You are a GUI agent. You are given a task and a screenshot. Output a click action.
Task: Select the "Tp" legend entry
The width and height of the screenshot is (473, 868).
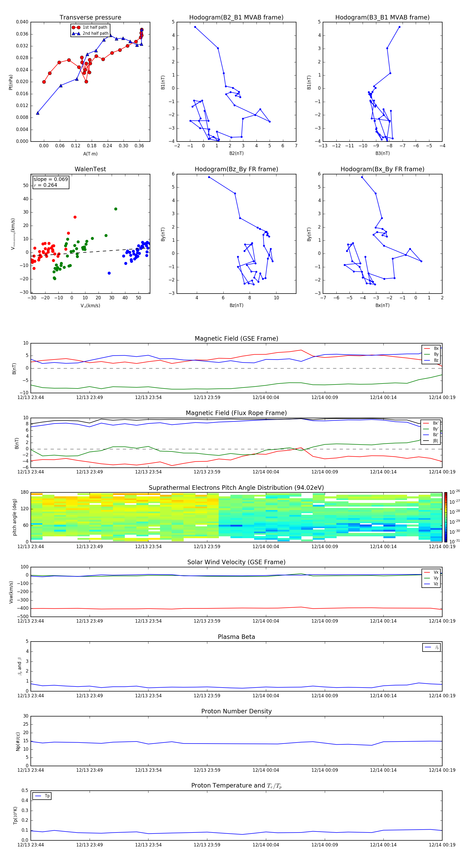coord(42,796)
